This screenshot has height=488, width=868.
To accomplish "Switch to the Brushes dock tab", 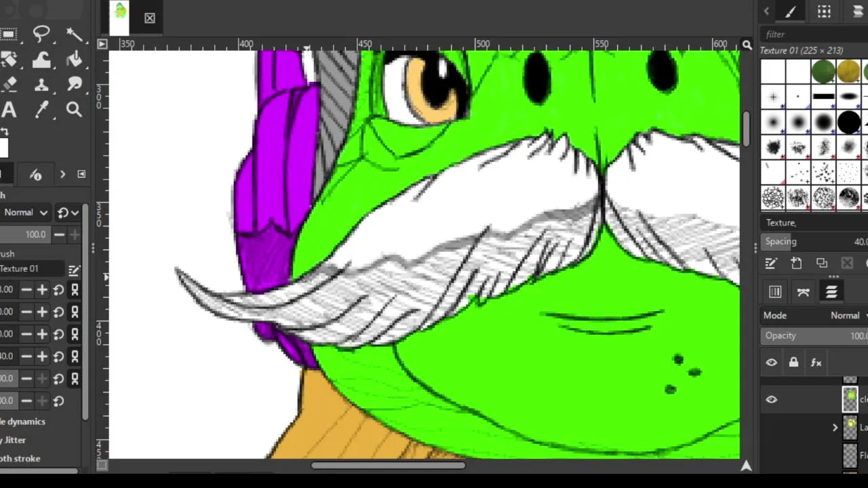I will [x=791, y=12].
